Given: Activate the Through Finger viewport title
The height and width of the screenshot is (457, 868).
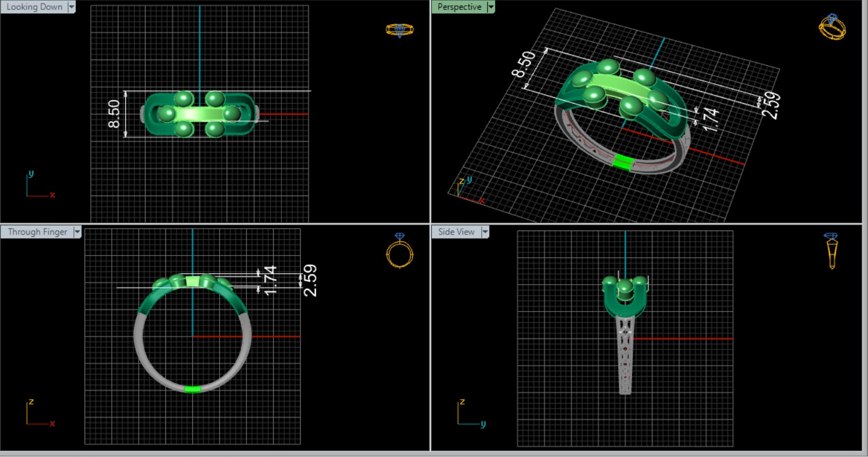Looking at the screenshot, I should [x=37, y=232].
